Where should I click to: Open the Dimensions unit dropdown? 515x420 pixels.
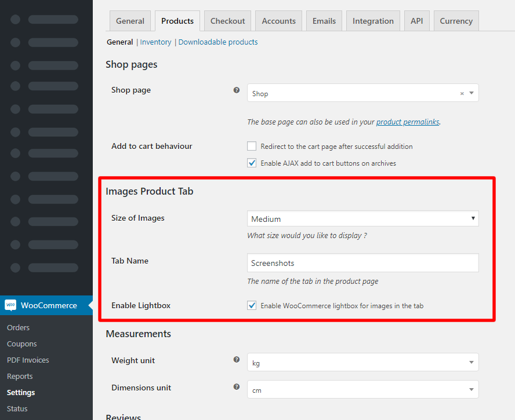(x=362, y=390)
